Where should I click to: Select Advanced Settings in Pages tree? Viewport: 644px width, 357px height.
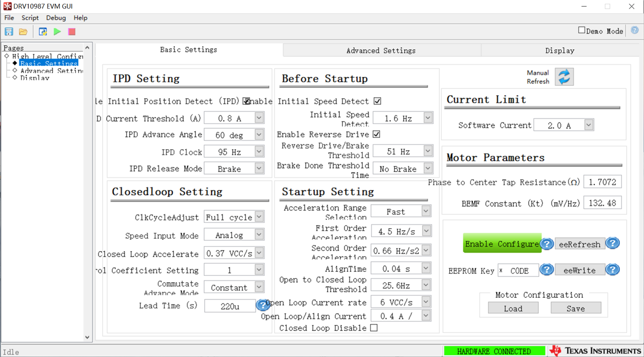point(51,71)
